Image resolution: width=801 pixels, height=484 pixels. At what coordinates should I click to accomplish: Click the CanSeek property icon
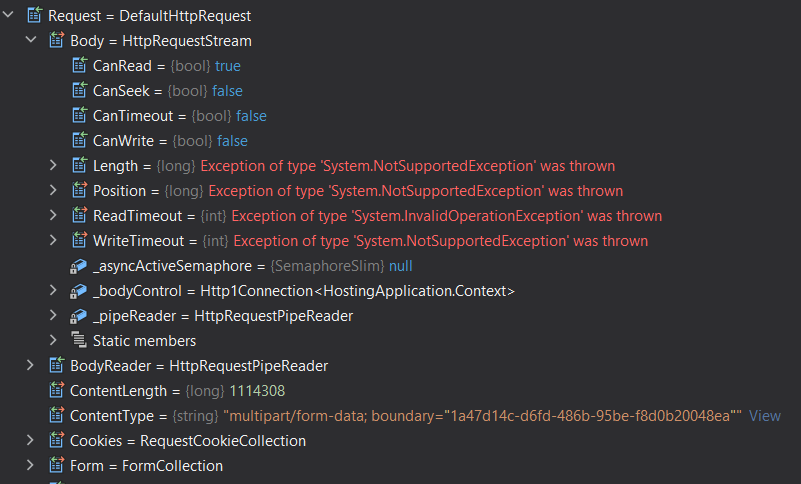coord(79,90)
